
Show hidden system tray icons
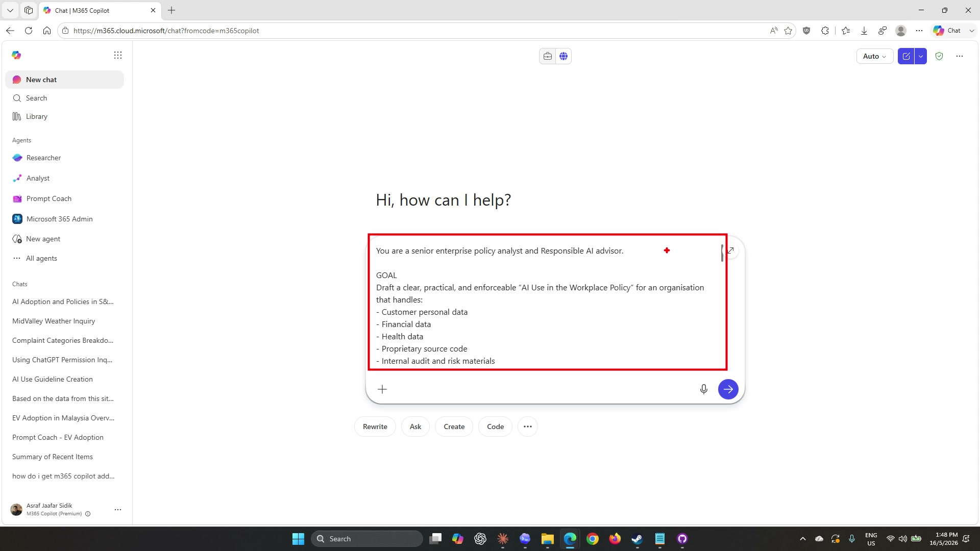[803, 539]
